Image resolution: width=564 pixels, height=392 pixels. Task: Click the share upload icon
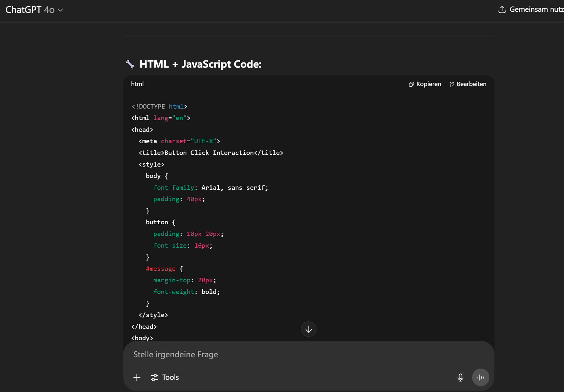click(x=502, y=9)
